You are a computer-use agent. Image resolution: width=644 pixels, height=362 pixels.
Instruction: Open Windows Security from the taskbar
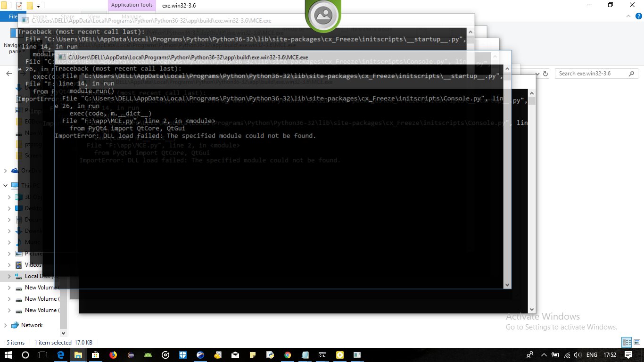pos(182,355)
